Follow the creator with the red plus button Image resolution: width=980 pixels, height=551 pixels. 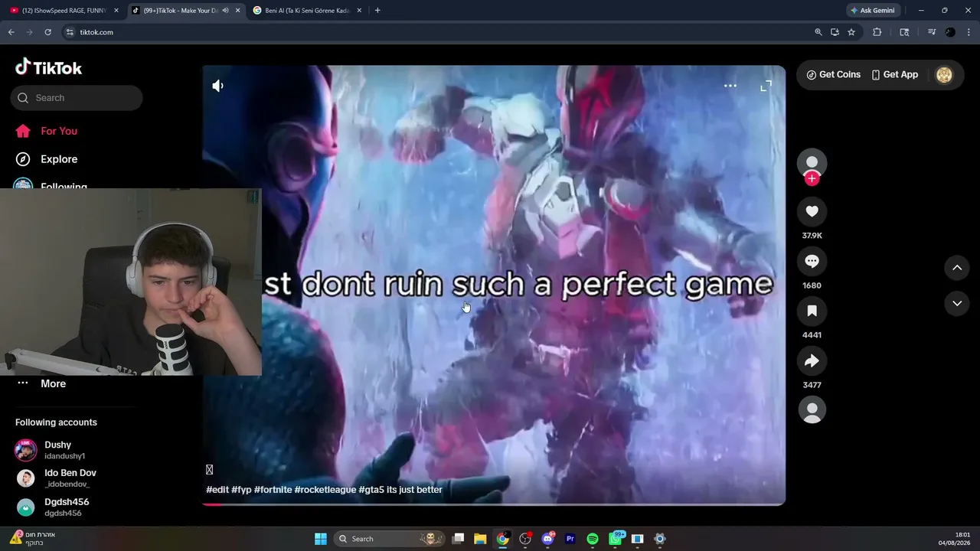point(812,178)
